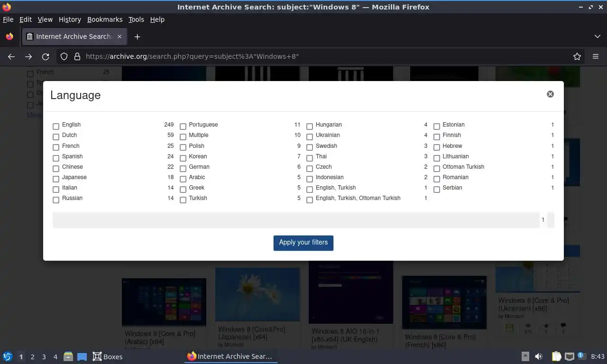
Task: Open the Firefox hamburger menu
Action: coord(596,56)
